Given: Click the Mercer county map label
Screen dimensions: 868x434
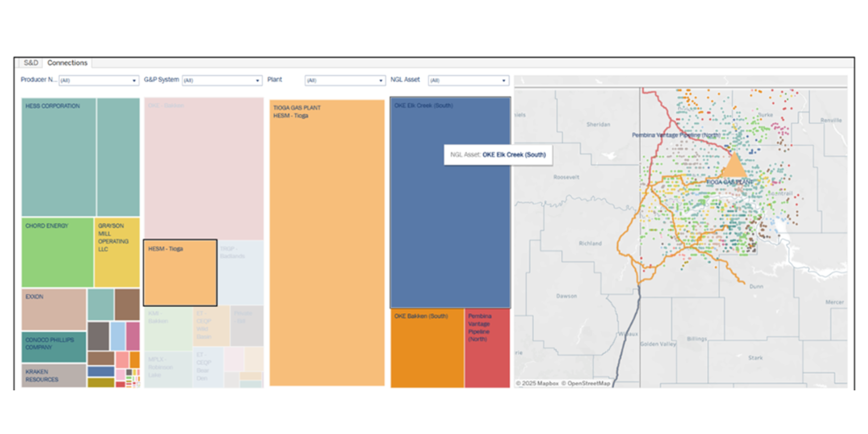Looking at the screenshot, I should [834, 302].
